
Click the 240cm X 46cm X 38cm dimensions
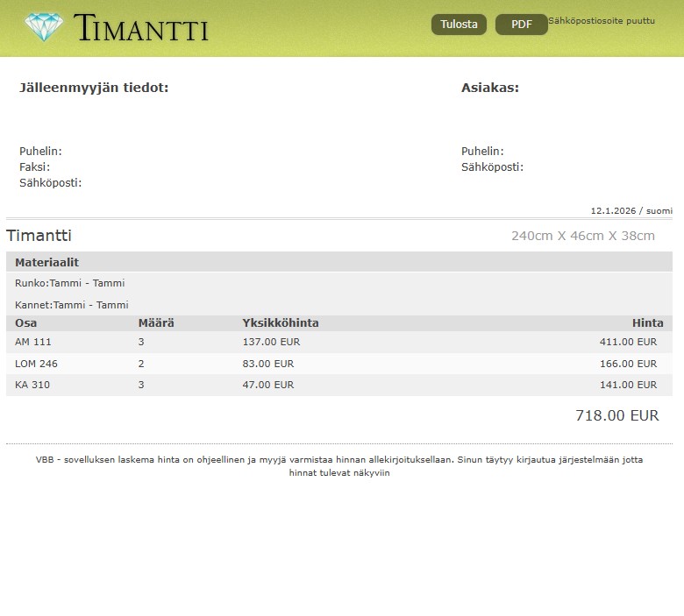click(582, 236)
